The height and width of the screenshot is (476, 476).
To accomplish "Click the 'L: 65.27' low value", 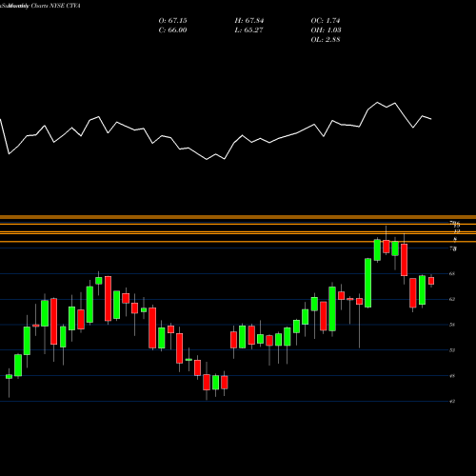I will click(x=249, y=30).
